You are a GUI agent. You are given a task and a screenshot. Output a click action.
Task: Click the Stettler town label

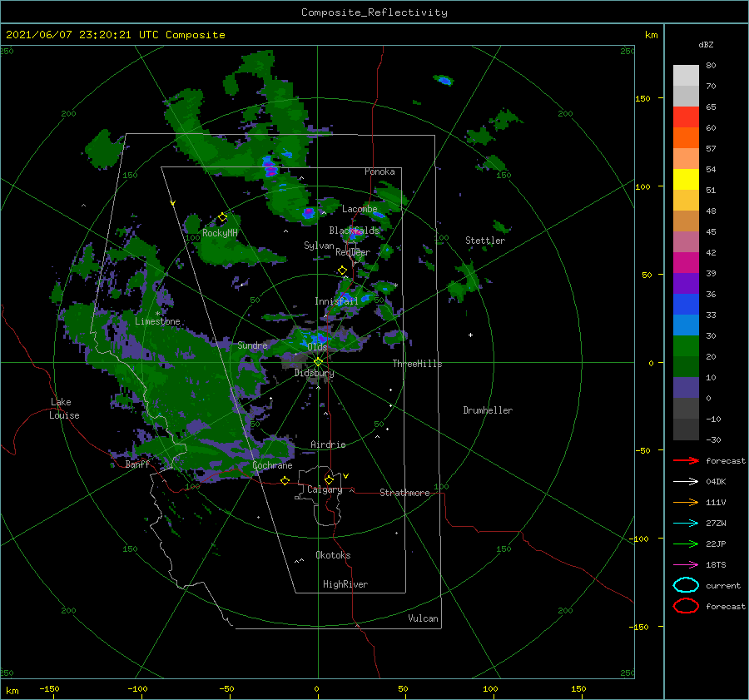(x=485, y=241)
